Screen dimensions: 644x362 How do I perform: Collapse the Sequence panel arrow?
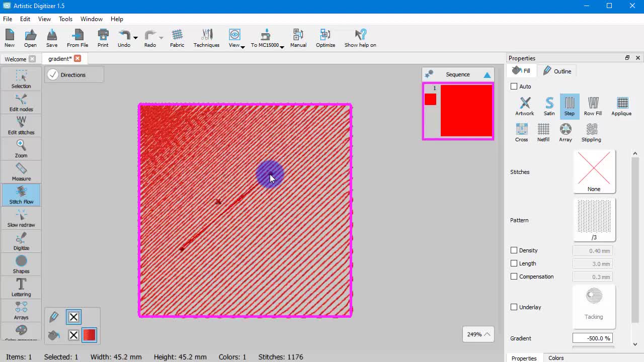(487, 75)
